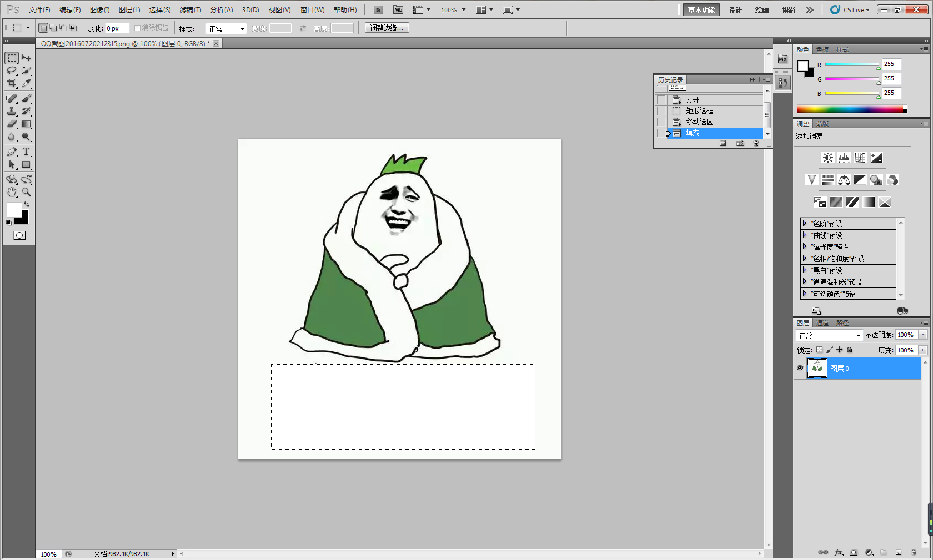Select the Hand tool

click(12, 192)
